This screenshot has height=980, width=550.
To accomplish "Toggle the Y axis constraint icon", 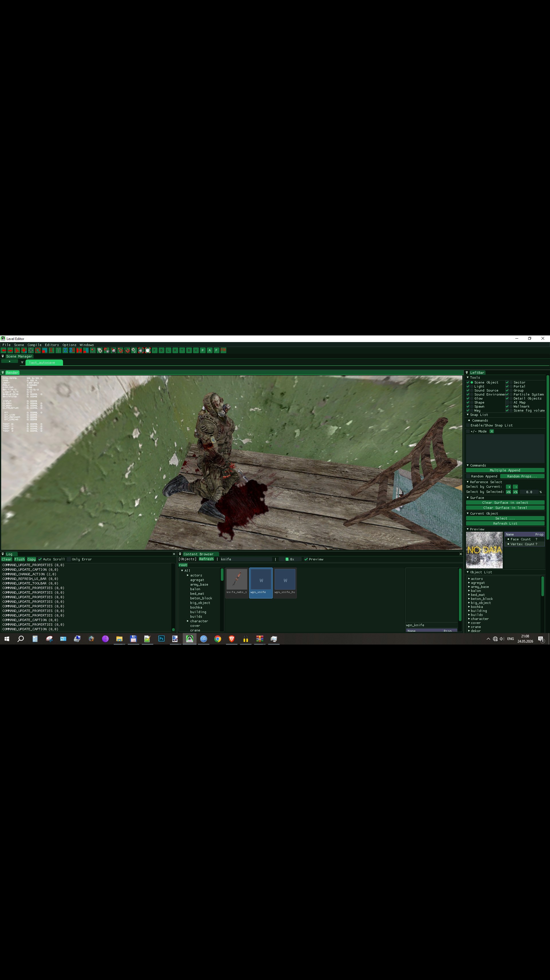I will [58, 350].
